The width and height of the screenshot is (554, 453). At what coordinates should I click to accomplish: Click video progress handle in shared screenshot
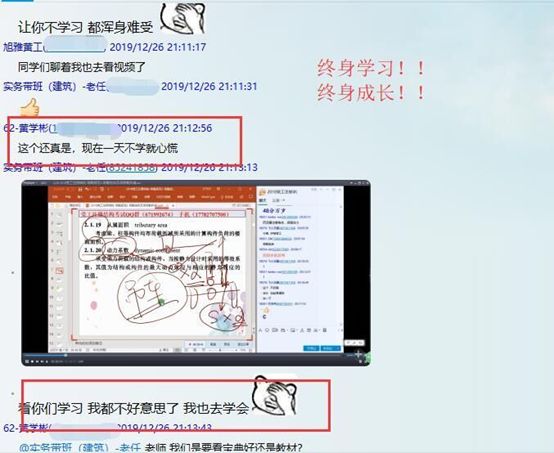tap(66, 355)
